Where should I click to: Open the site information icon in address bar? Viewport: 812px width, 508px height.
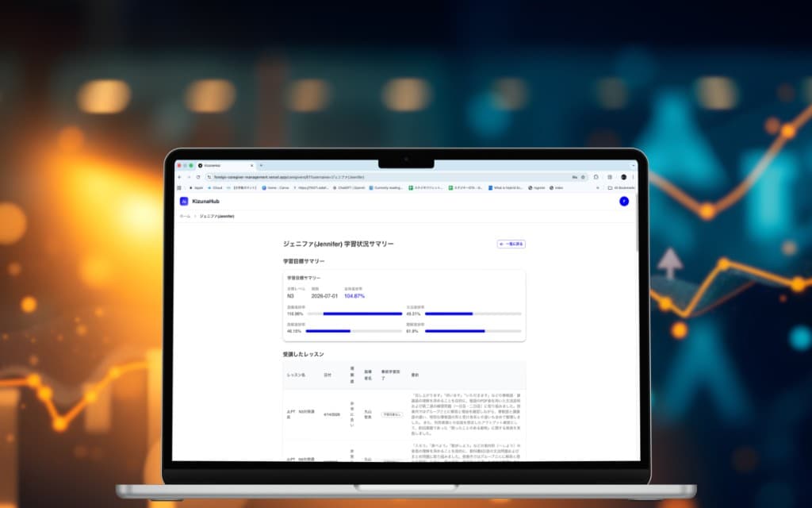(x=209, y=177)
